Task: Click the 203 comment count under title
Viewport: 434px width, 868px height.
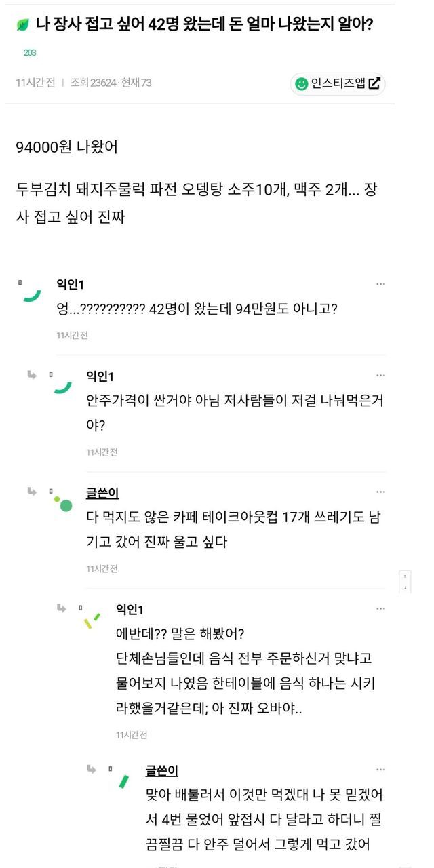Action: tap(30, 53)
